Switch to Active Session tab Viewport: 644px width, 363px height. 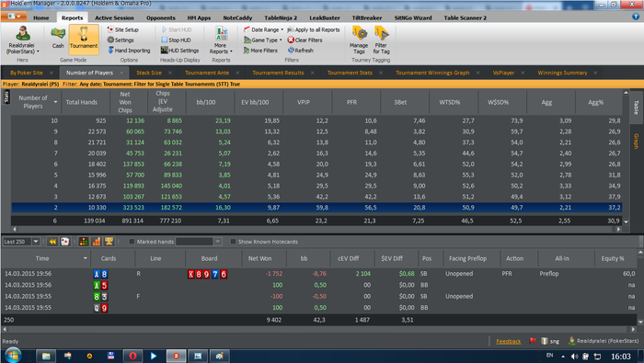pos(114,17)
